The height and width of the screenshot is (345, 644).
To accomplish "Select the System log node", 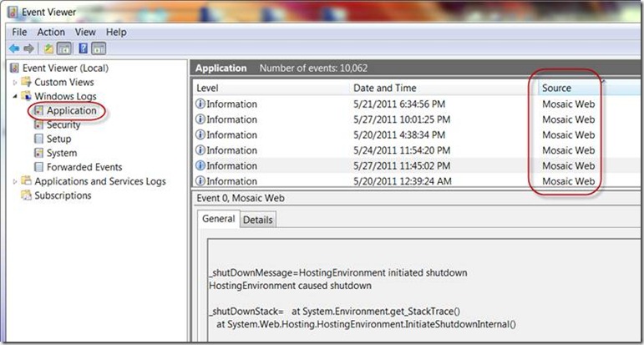I will pos(62,153).
